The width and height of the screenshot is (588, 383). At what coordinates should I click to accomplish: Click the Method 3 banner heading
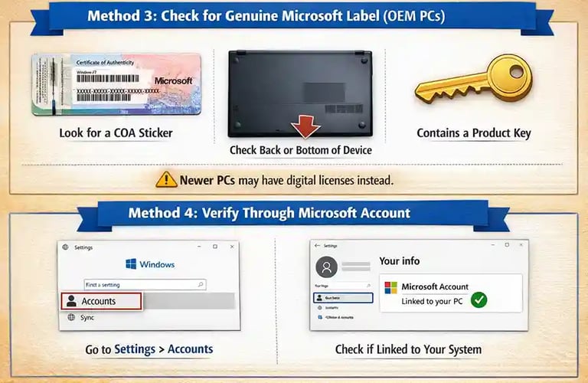pos(266,16)
